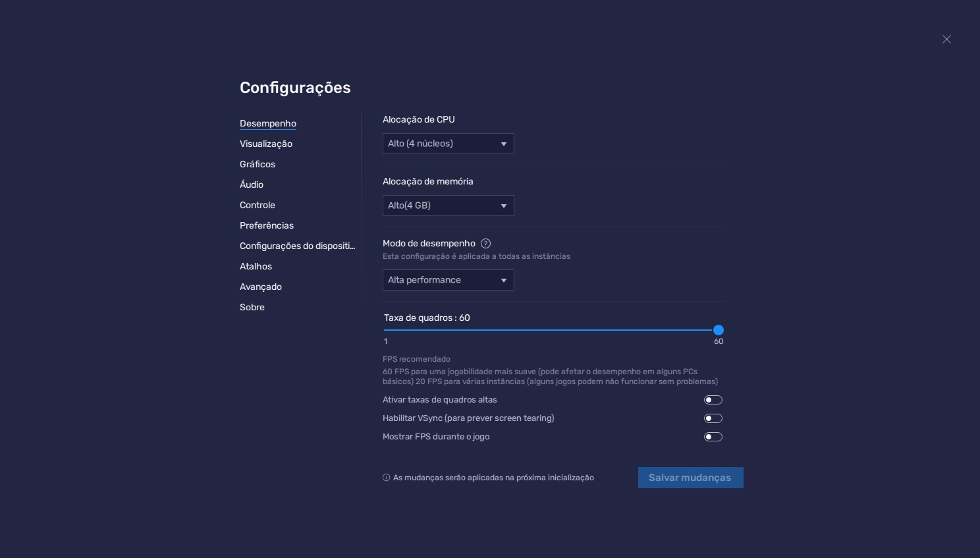Open the Desempenho settings section
The height and width of the screenshot is (558, 980).
click(x=268, y=123)
